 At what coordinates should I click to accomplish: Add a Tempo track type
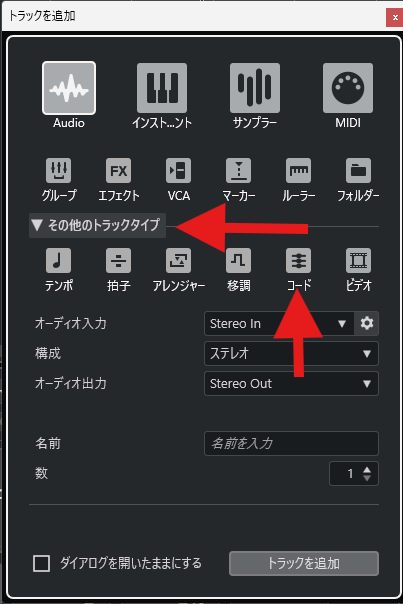[x=59, y=260]
